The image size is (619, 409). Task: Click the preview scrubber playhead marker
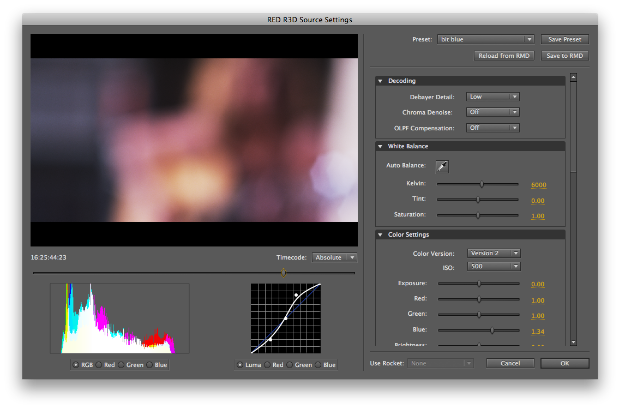click(283, 272)
